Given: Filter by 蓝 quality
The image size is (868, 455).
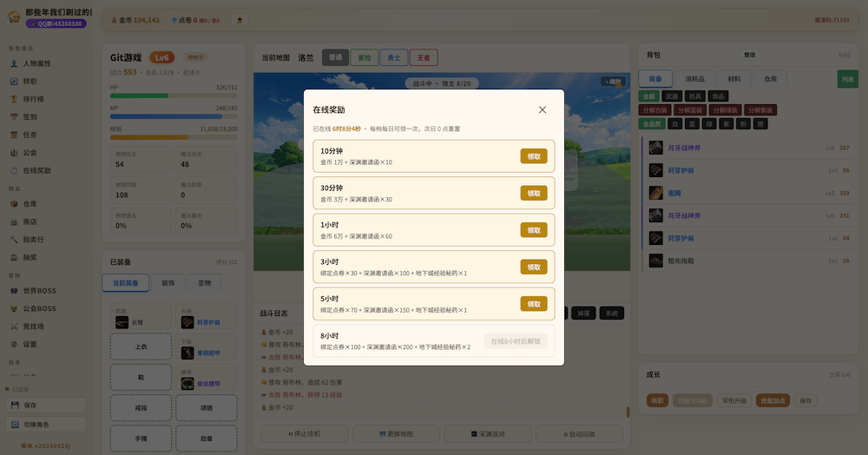Looking at the screenshot, I should click(692, 124).
